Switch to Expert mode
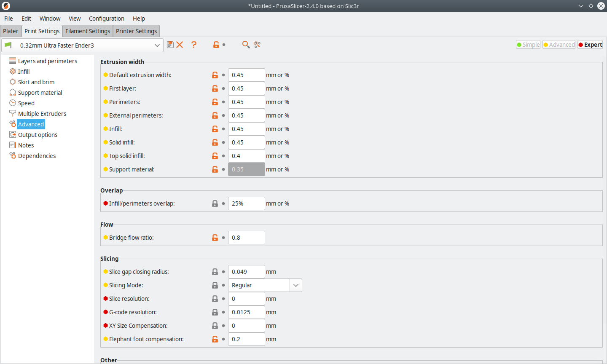Screen dimensions: 607x364 (590, 45)
